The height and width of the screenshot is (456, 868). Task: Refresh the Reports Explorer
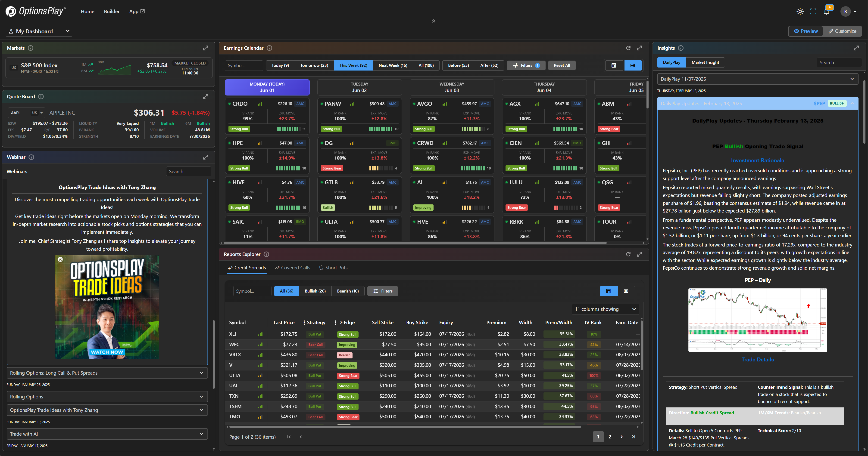coord(628,254)
